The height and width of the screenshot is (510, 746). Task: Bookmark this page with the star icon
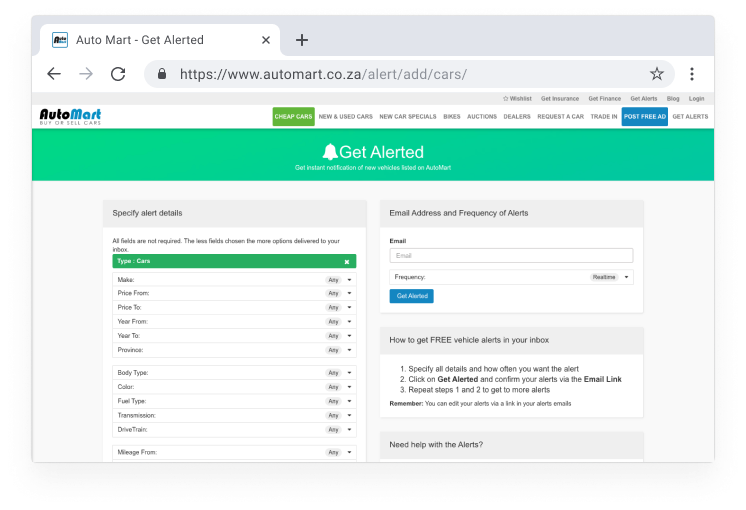click(657, 74)
